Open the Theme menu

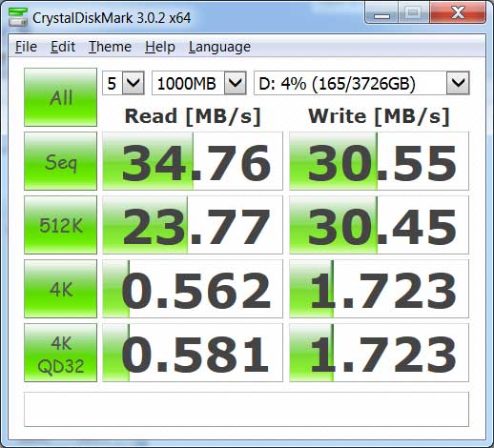click(110, 47)
